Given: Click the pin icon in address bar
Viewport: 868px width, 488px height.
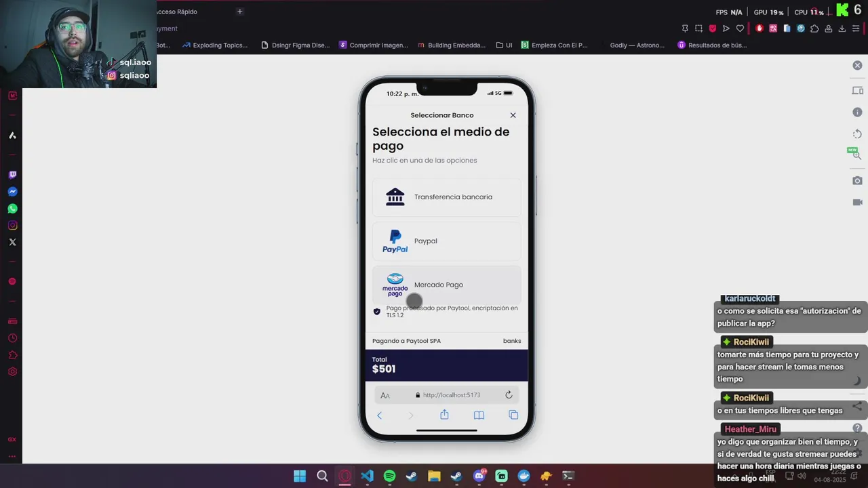Looking at the screenshot, I should click(x=685, y=28).
